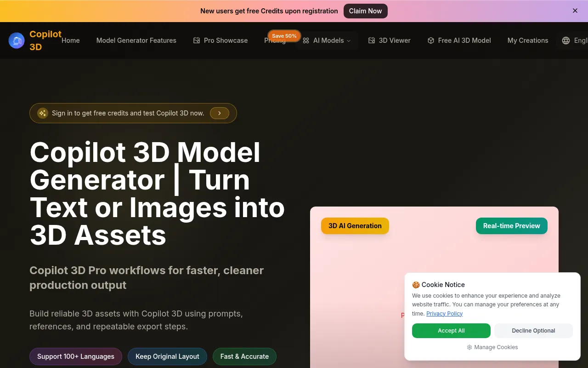The image size is (588, 368).
Task: Click the Keep Original Layout pill
Action: [167, 356]
